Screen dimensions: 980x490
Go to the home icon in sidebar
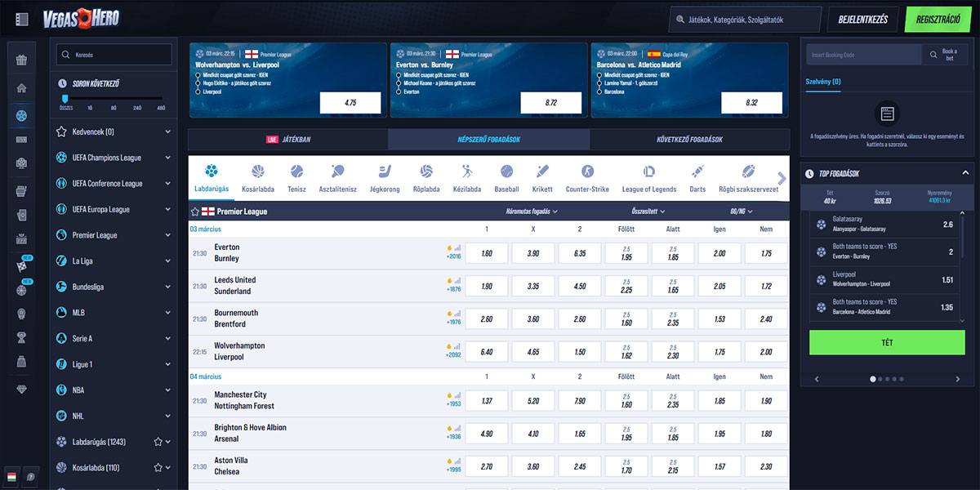click(21, 88)
